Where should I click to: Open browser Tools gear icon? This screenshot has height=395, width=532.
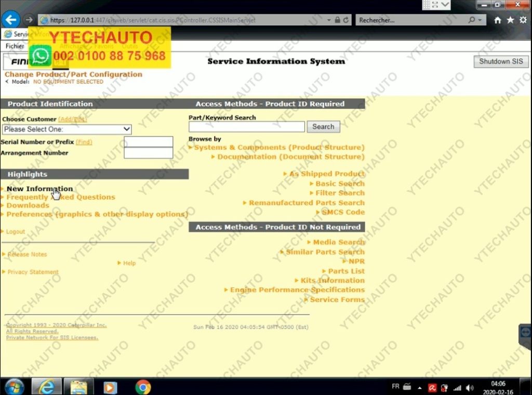pos(523,20)
